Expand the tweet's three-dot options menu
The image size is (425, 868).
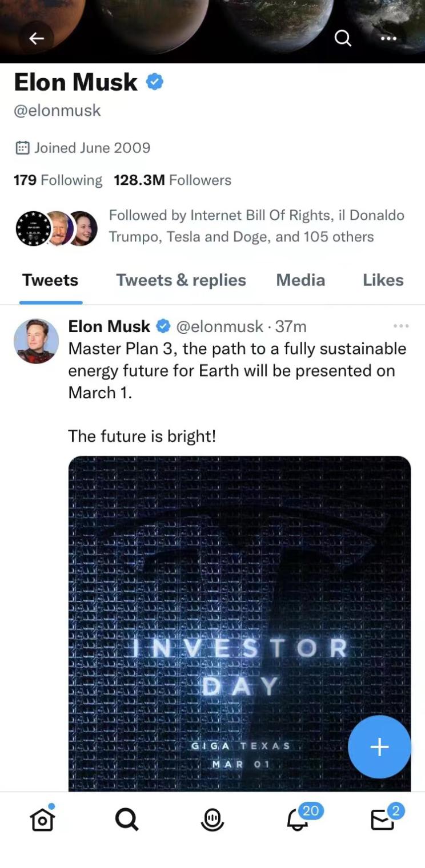tap(401, 326)
